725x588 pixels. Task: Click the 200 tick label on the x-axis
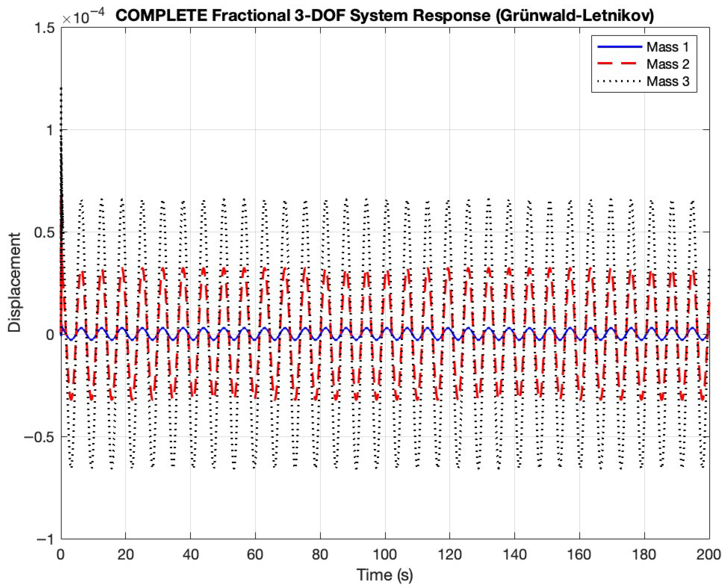pyautogui.click(x=709, y=555)
